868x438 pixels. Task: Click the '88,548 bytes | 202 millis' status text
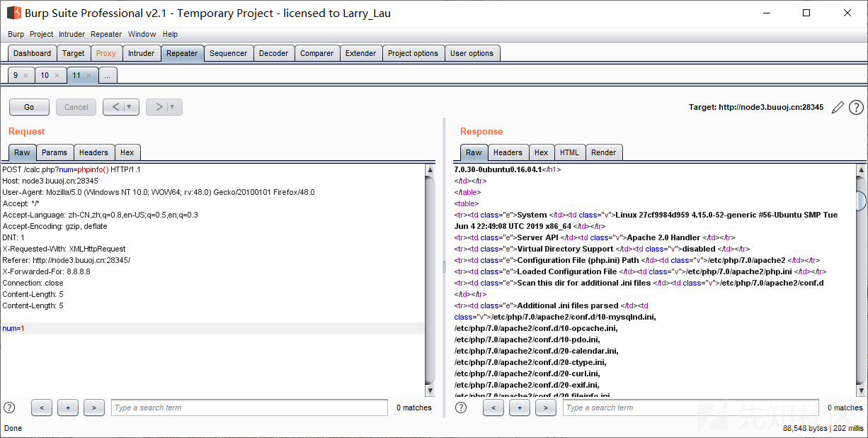click(x=823, y=428)
